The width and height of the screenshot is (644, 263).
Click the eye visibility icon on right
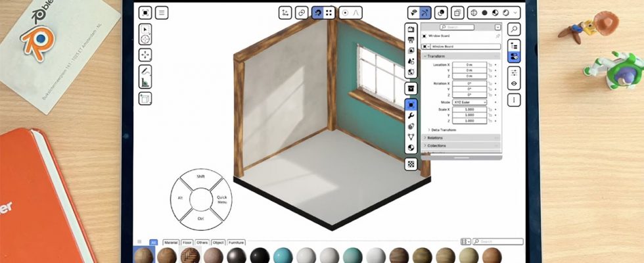pos(514,84)
